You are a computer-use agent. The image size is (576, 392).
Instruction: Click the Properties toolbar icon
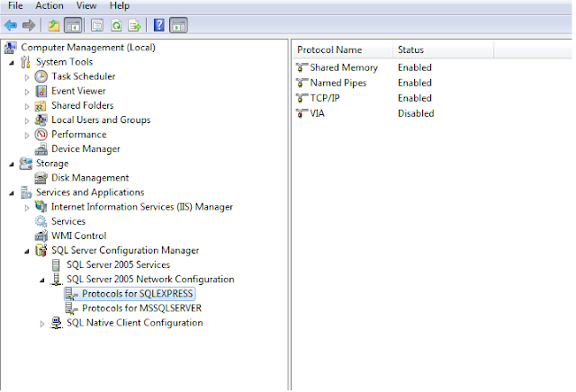click(x=97, y=25)
